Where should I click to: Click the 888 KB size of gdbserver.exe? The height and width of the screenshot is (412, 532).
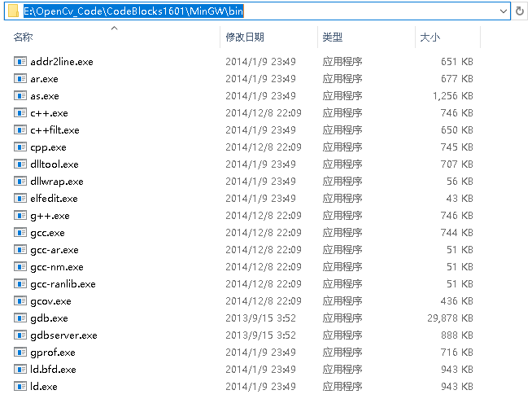click(x=457, y=335)
